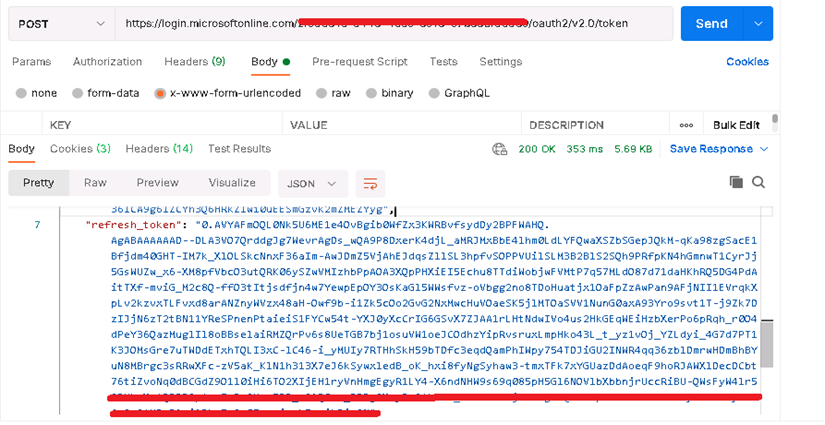Expand the Save Response dropdown
Image resolution: width=825 pixels, height=425 pixels.
[719, 149]
